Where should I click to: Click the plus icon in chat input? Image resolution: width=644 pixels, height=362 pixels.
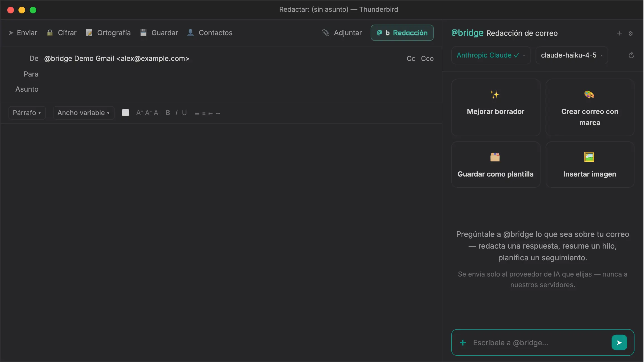pos(463,343)
